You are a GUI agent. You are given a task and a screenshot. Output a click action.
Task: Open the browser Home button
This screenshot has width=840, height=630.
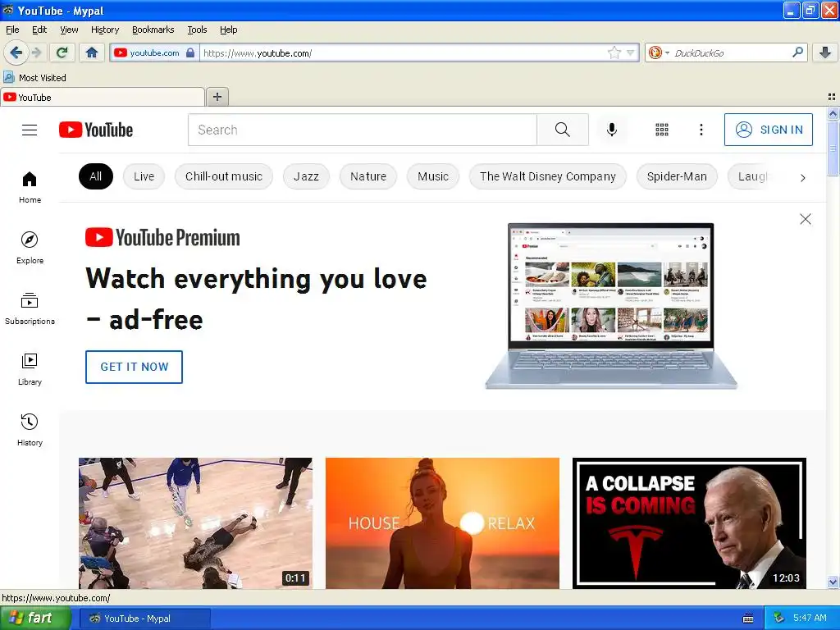tap(92, 52)
